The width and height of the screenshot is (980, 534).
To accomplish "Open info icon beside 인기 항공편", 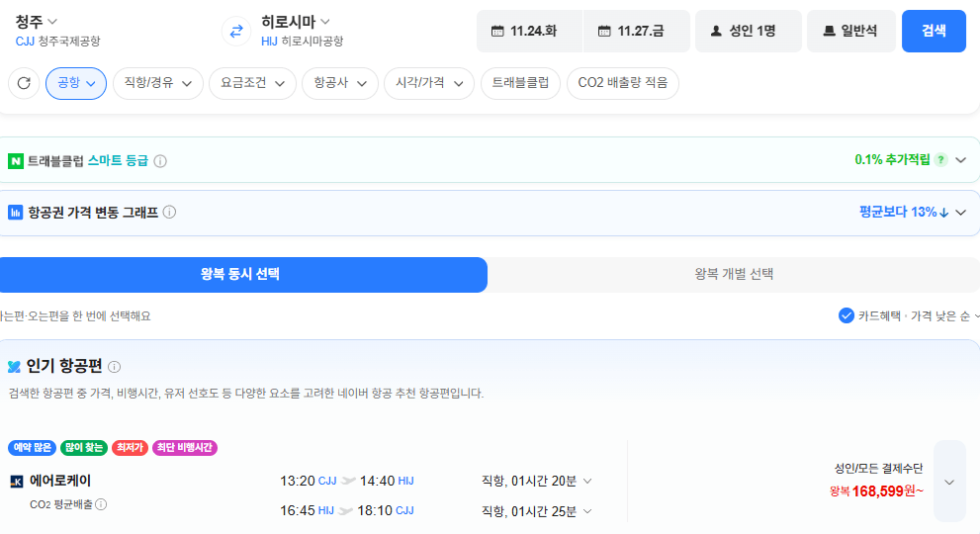I will tap(114, 367).
